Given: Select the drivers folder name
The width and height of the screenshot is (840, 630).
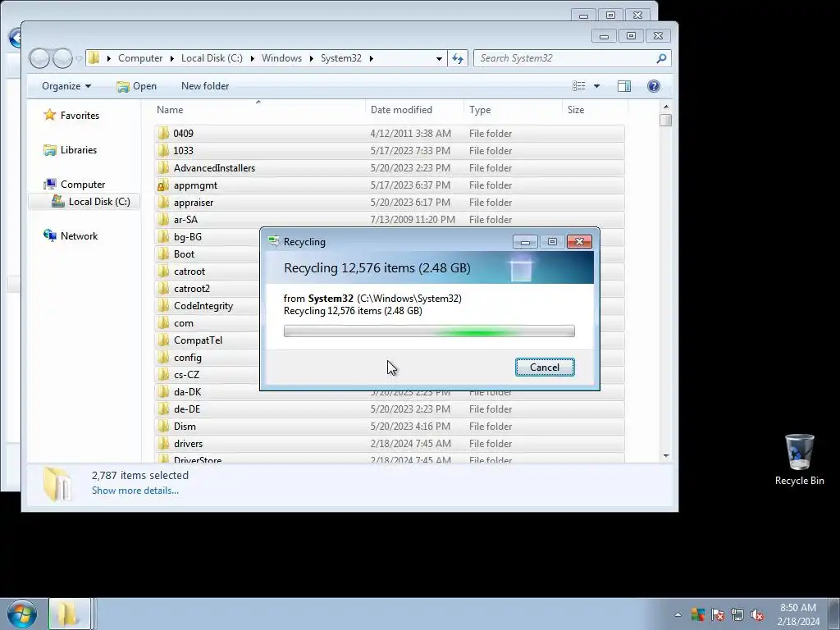Looking at the screenshot, I should [188, 444].
